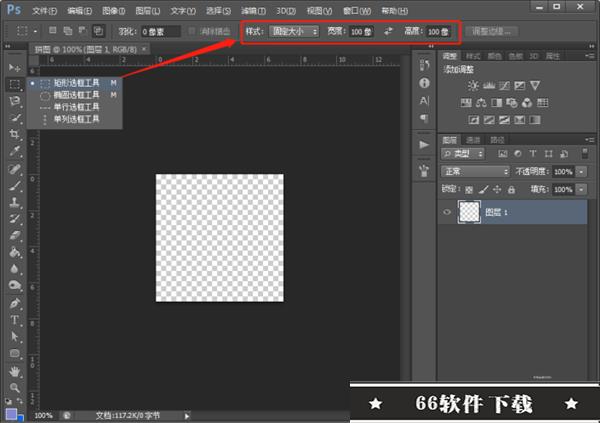Select the Eyedropper tool
Screen dimensions: 600x423
pyautogui.click(x=15, y=151)
